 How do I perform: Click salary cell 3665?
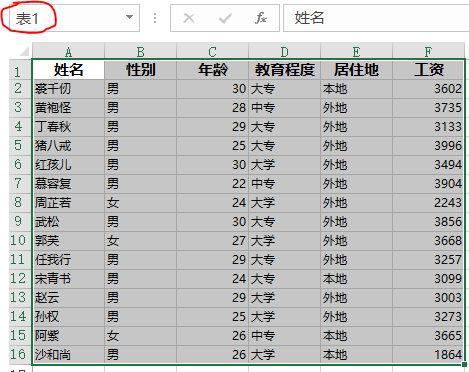(428, 336)
